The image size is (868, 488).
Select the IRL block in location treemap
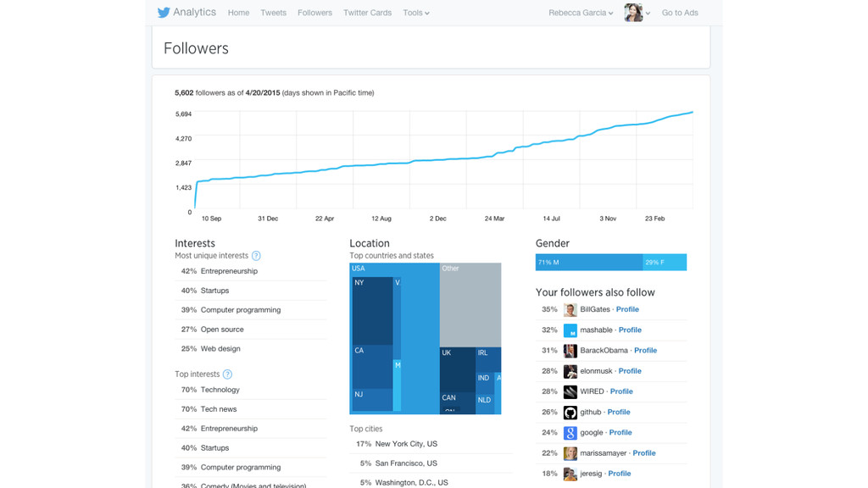pyautogui.click(x=488, y=358)
